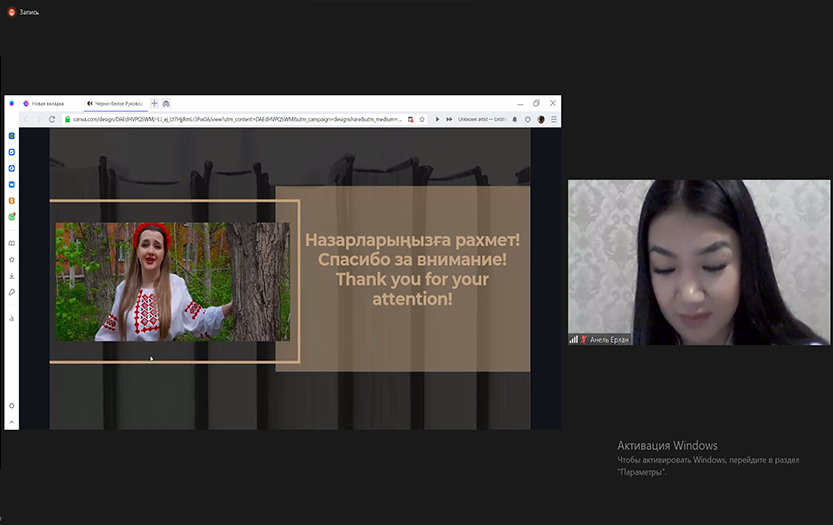Open the blue mail sidebar icon
Image resolution: width=833 pixels, height=525 pixels.
click(12, 184)
